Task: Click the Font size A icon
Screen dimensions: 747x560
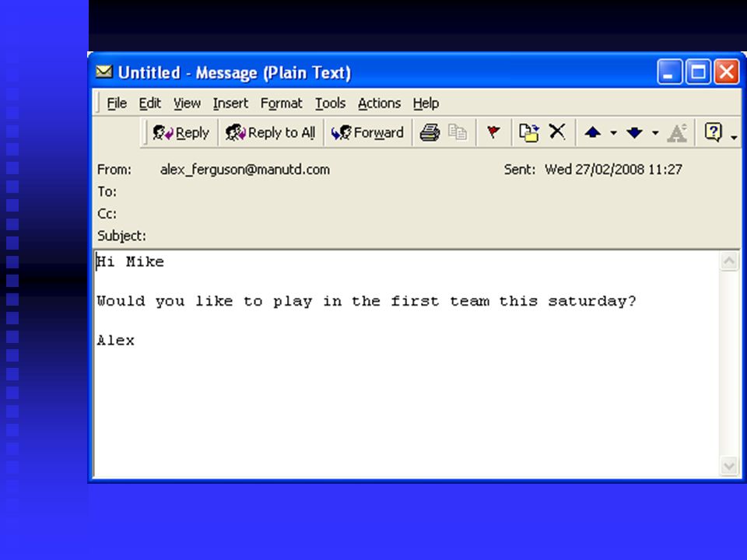Action: 678,133
